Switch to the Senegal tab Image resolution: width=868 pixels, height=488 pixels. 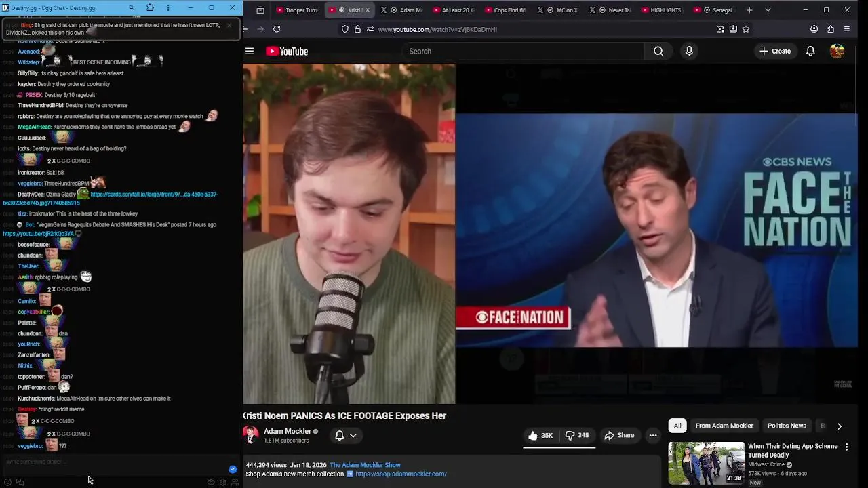[714, 10]
